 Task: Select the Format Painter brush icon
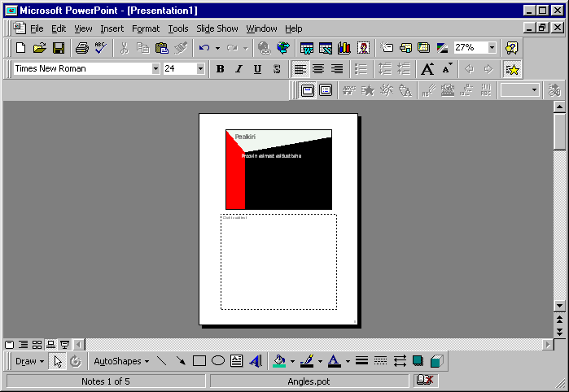pos(181,48)
